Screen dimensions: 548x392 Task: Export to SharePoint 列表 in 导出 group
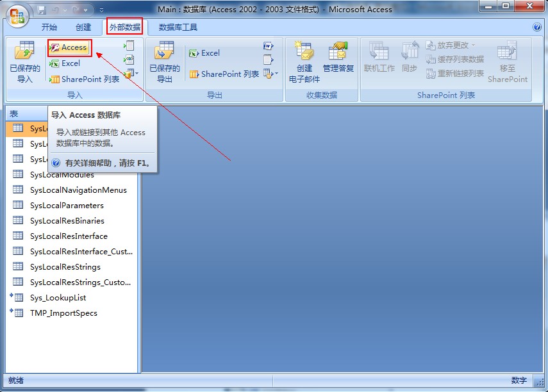(x=224, y=74)
